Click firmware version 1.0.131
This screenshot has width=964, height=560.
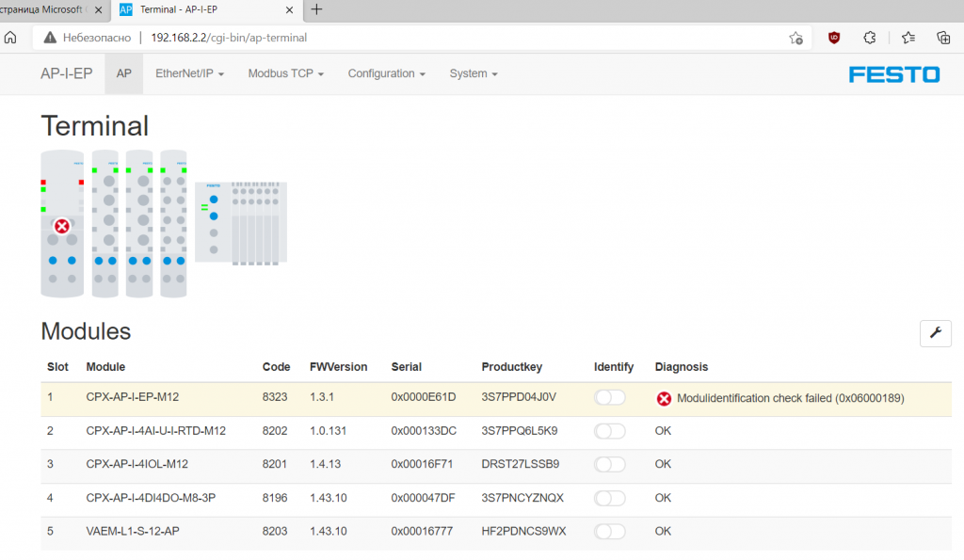329,431
